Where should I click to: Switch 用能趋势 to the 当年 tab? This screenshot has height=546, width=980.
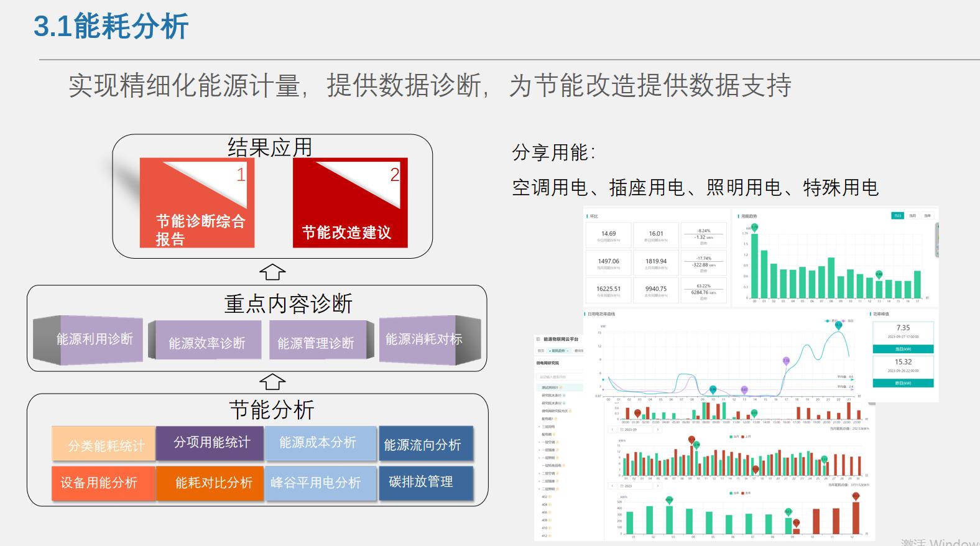click(927, 216)
